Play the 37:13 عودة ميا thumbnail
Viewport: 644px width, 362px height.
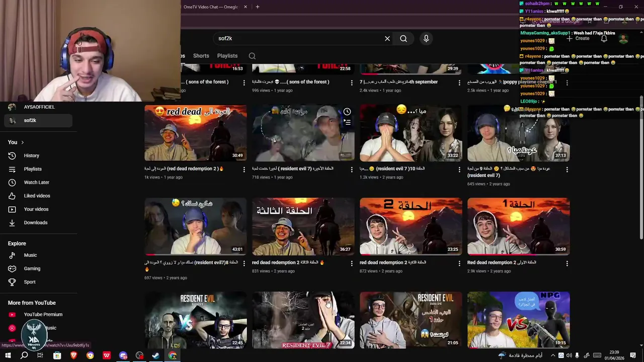pos(519,133)
